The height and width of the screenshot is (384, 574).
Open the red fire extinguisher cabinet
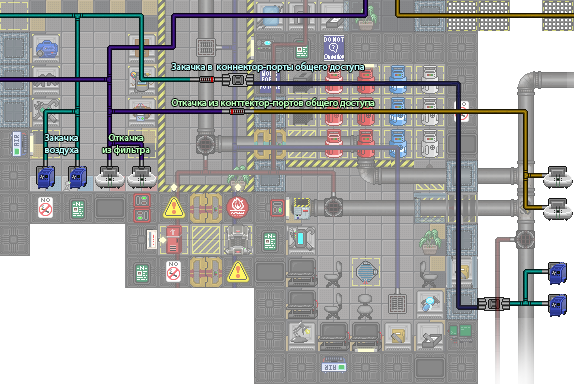click(x=174, y=240)
